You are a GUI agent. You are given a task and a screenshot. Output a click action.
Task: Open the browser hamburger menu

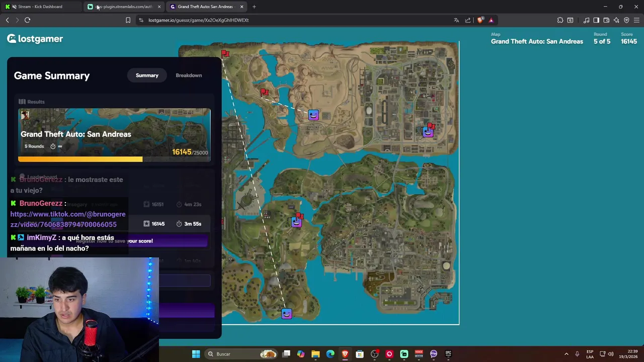636,20
